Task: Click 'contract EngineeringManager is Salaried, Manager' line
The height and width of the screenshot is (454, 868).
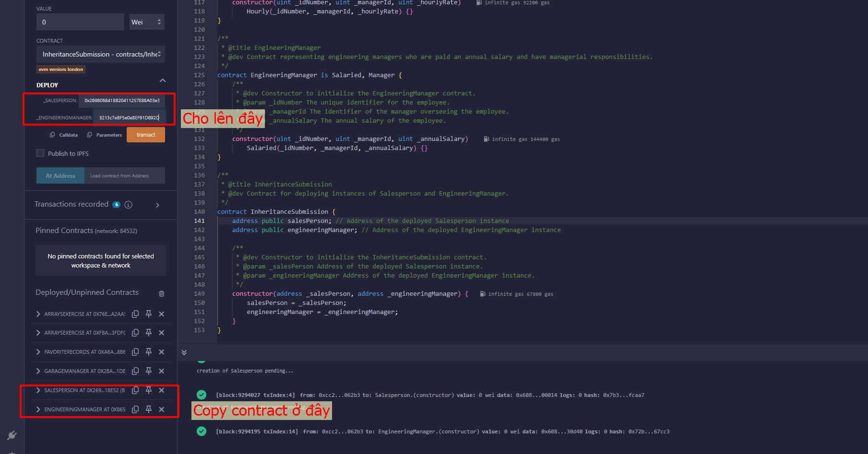Action: coord(309,75)
